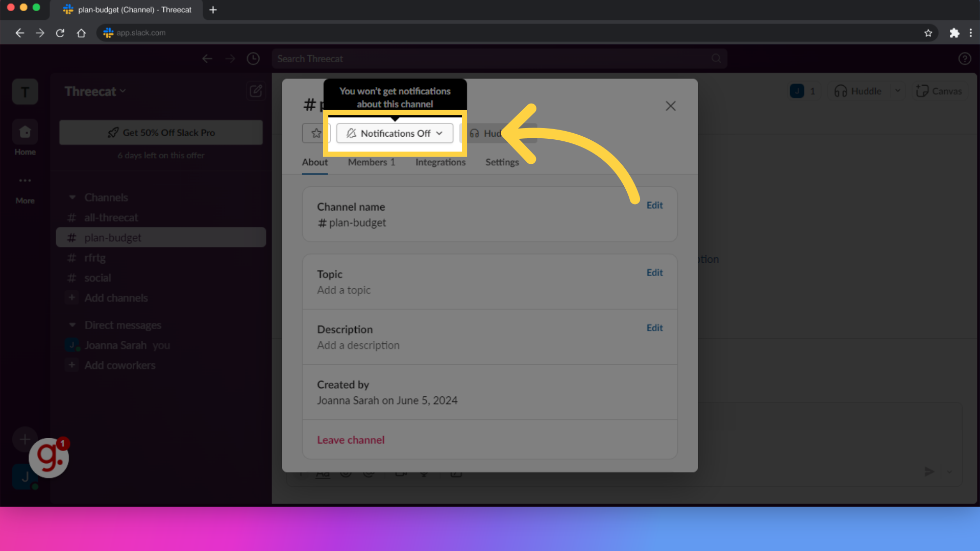This screenshot has height=551, width=980.
Task: Click the browser back arrow
Action: [19, 33]
